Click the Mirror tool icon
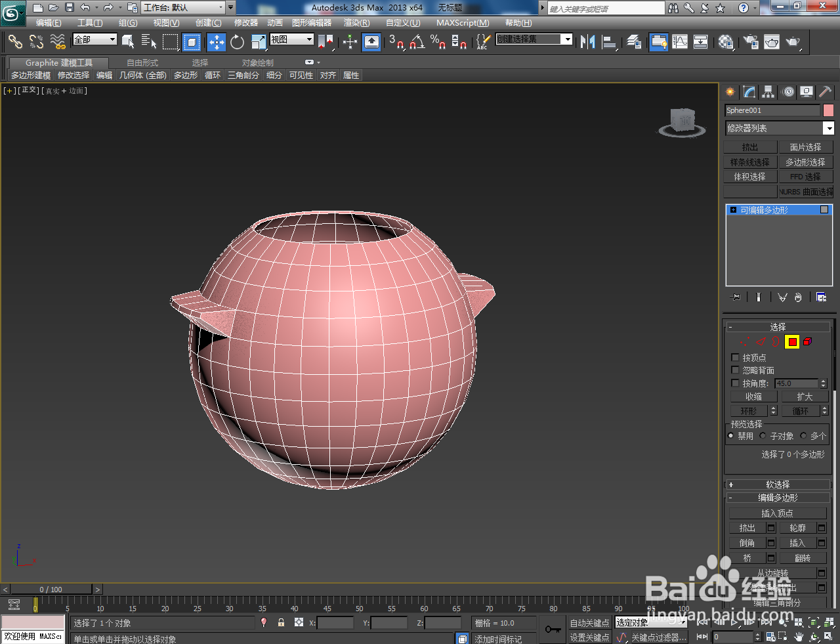This screenshot has height=644, width=840. click(x=587, y=42)
